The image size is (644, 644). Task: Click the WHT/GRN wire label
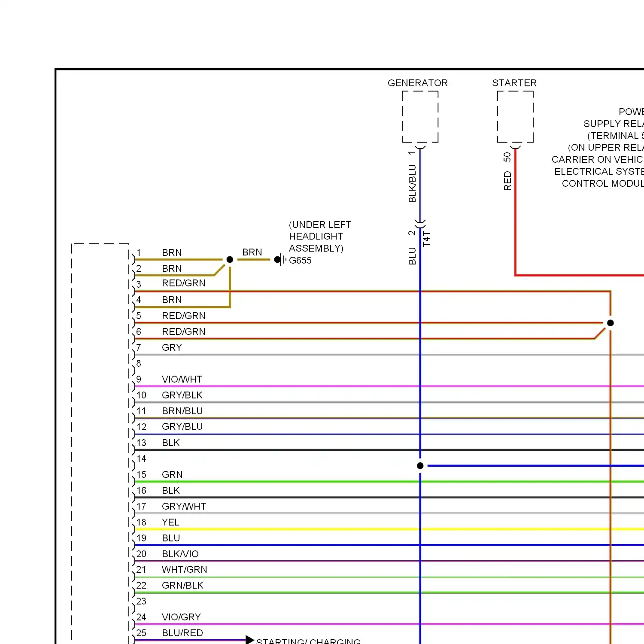tap(184, 569)
